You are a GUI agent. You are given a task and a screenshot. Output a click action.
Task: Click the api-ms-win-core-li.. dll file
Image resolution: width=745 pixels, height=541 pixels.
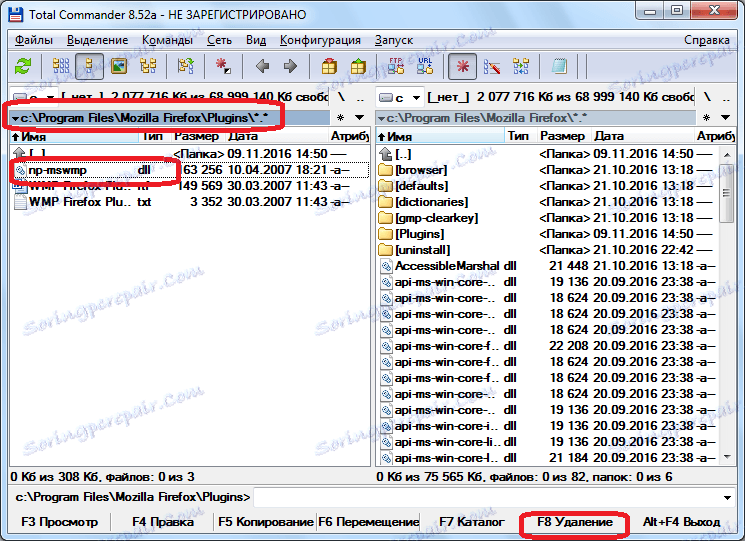(546, 442)
